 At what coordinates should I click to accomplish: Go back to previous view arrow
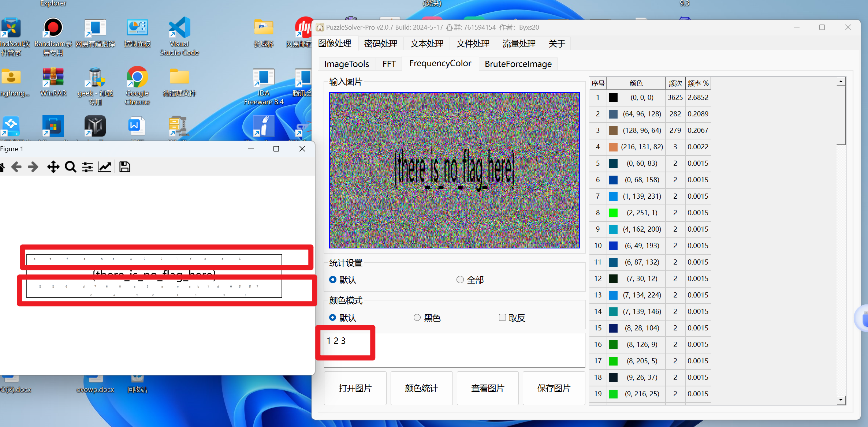click(16, 167)
